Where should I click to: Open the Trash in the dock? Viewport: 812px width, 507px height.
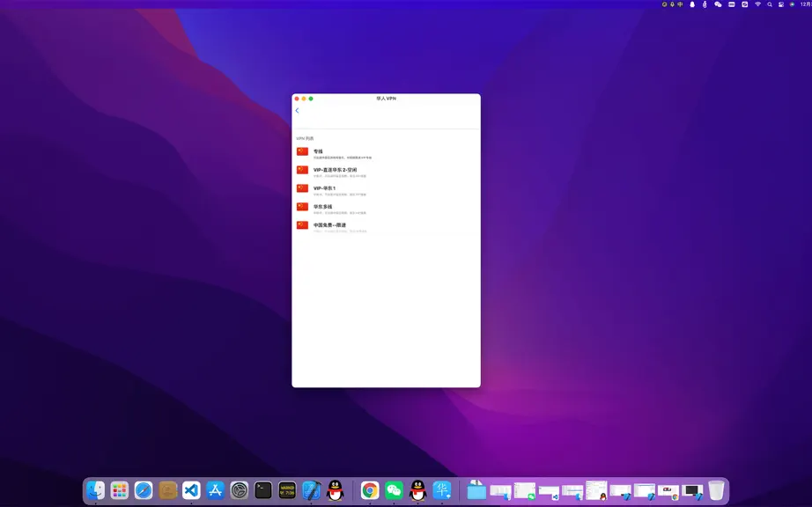tap(717, 490)
